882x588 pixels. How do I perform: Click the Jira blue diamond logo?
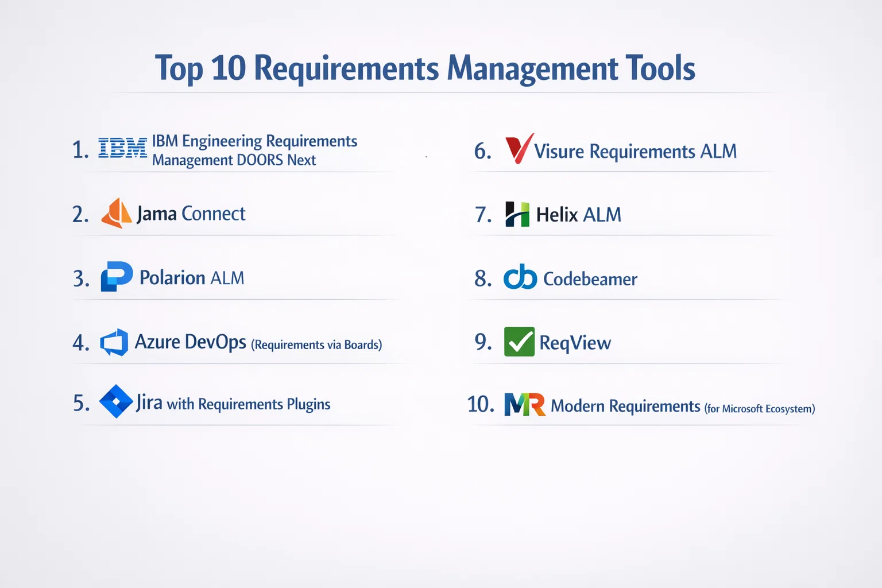pos(116,401)
